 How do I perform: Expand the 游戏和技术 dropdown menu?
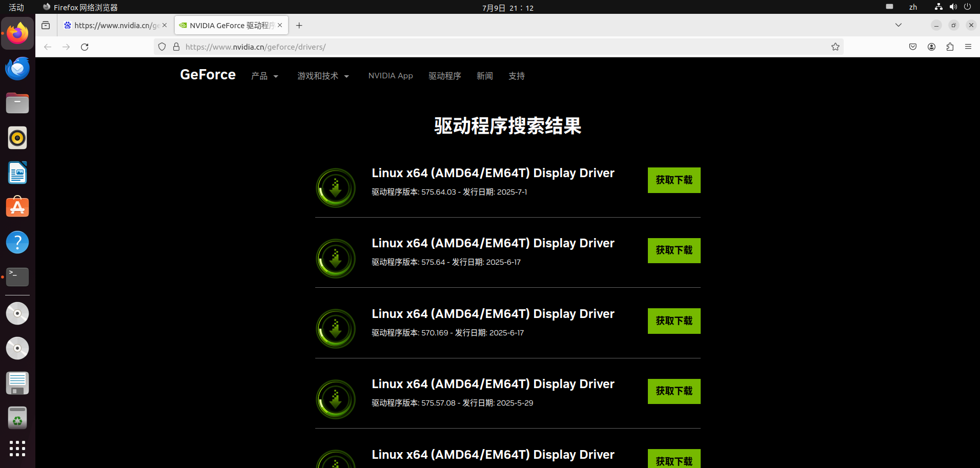[x=323, y=76]
